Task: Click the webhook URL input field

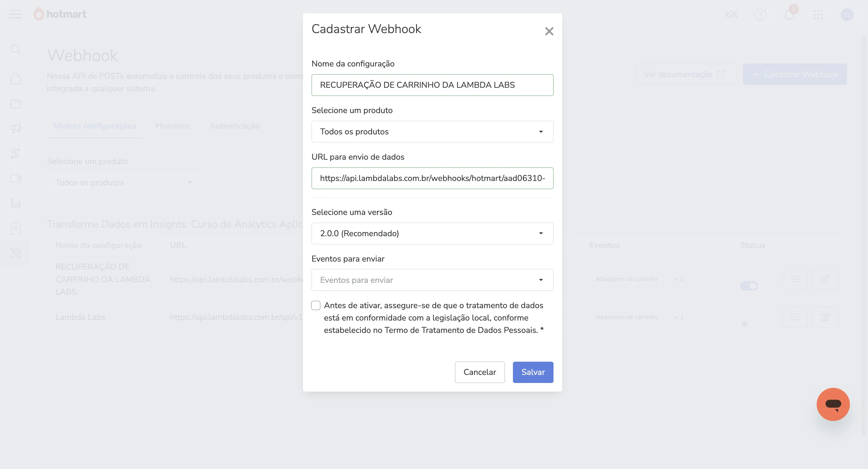Action: [x=432, y=178]
